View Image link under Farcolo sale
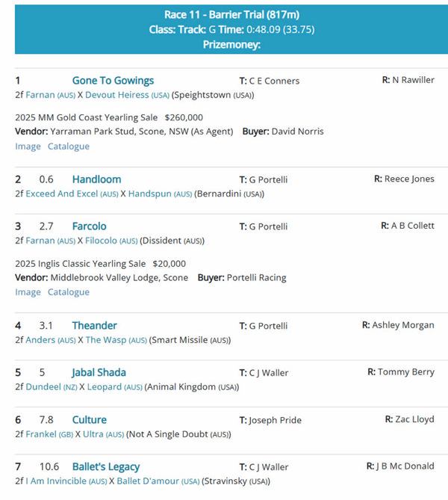Viewport: 448px width, 500px height. point(28,292)
